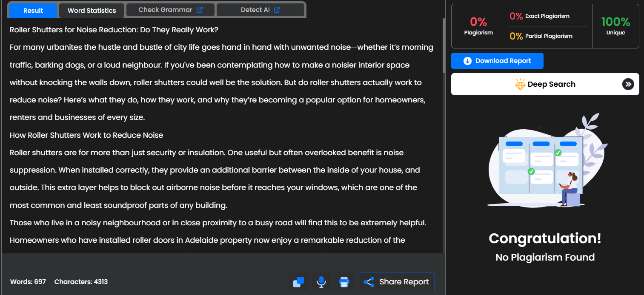
Task: Open the Check Grammar tab
Action: [171, 10]
